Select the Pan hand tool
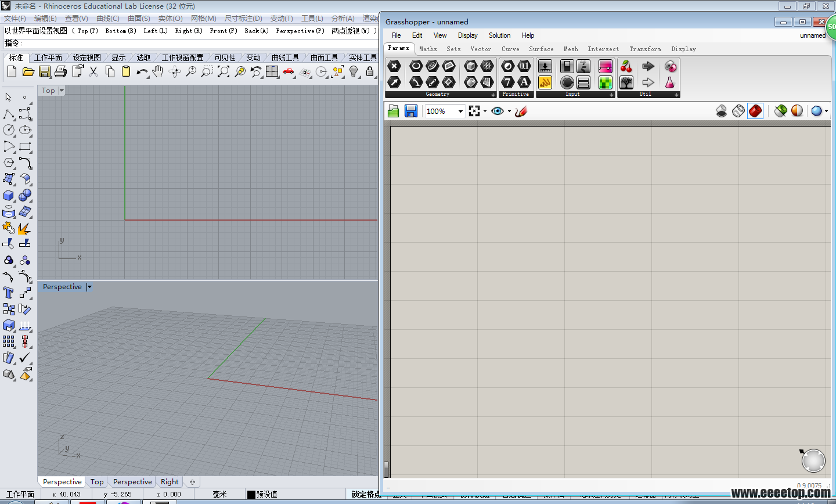Screen dimensions: 836x504 [158, 71]
